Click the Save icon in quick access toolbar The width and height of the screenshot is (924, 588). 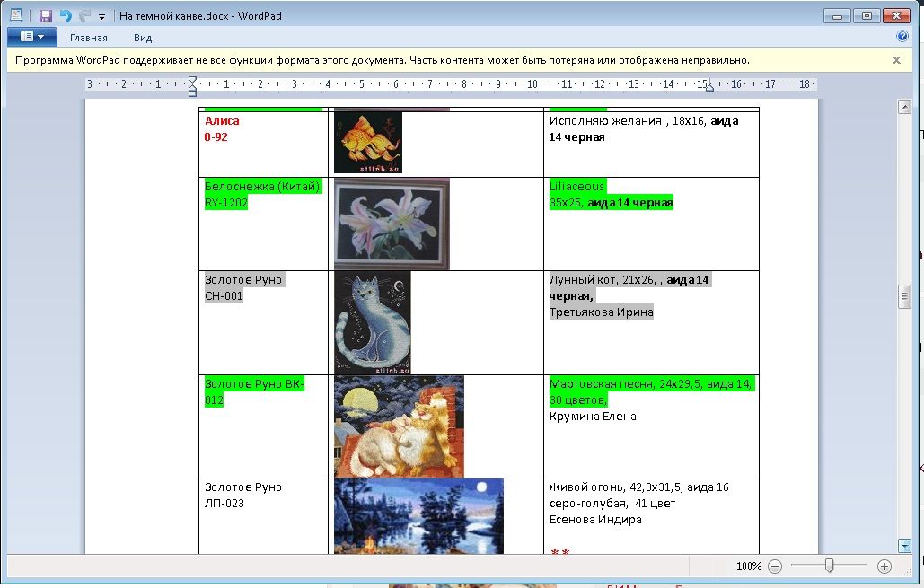tap(46, 16)
